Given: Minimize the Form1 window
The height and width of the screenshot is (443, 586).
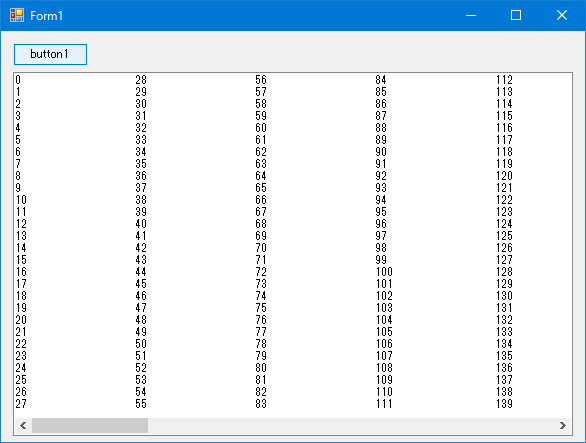Looking at the screenshot, I should (471, 15).
